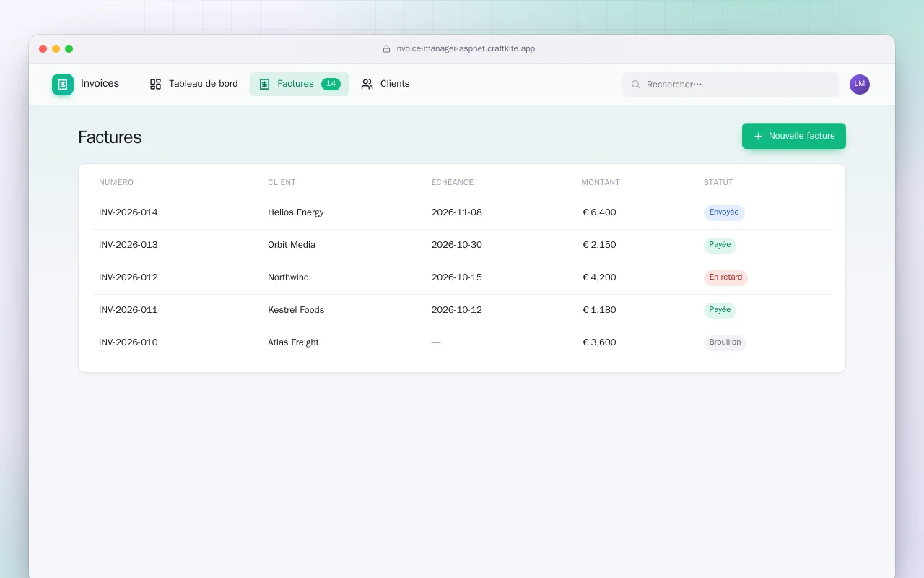Click the plus icon on Nouvelle facture
The width and height of the screenshot is (924, 578).
(758, 136)
